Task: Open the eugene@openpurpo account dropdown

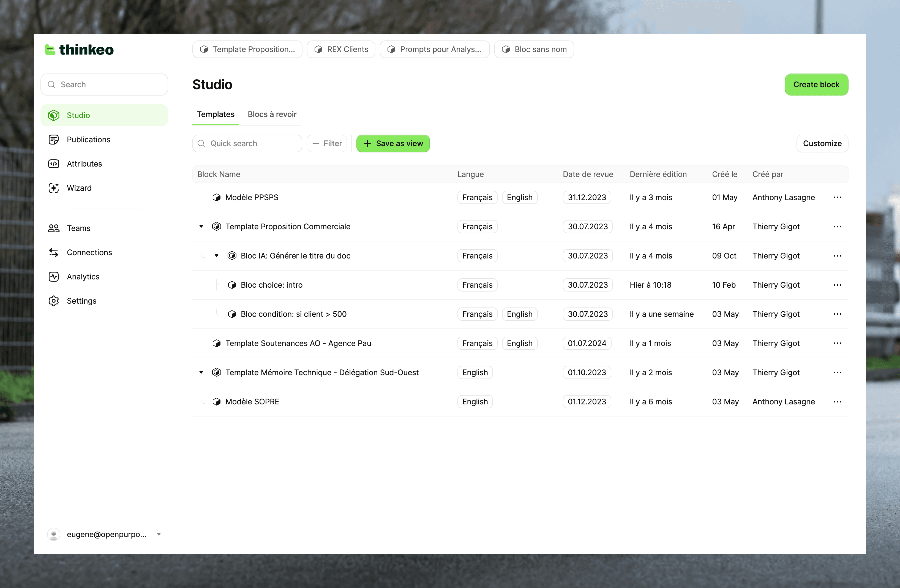Action: click(159, 534)
